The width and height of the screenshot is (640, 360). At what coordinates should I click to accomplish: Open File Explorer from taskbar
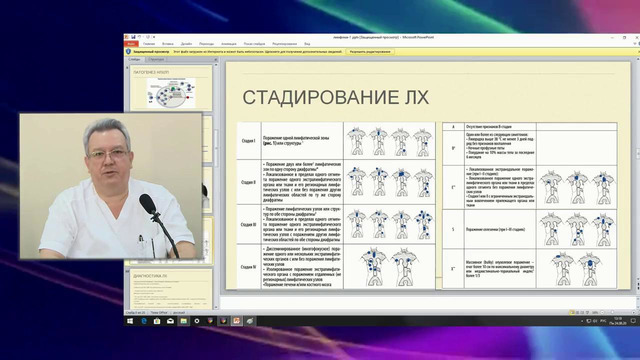[x=184, y=321]
